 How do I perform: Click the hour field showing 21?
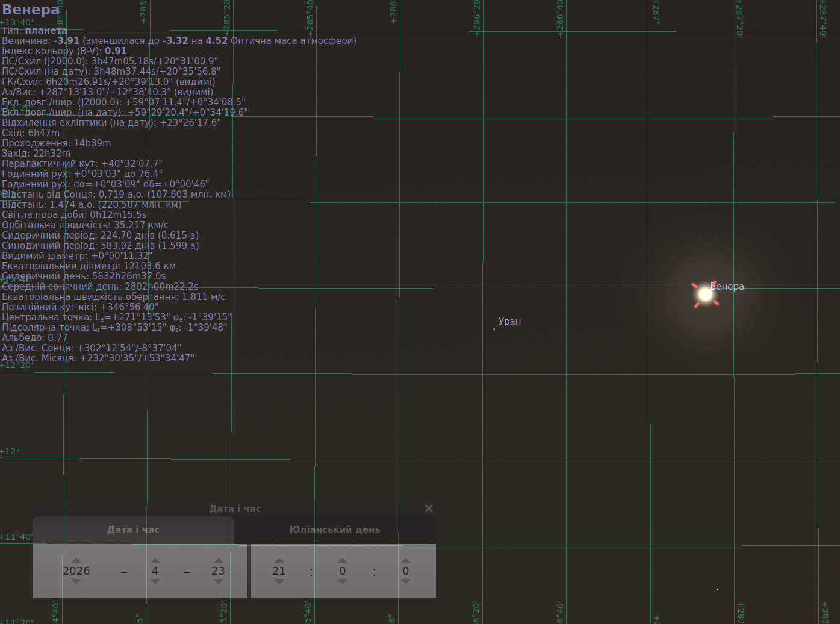(279, 571)
